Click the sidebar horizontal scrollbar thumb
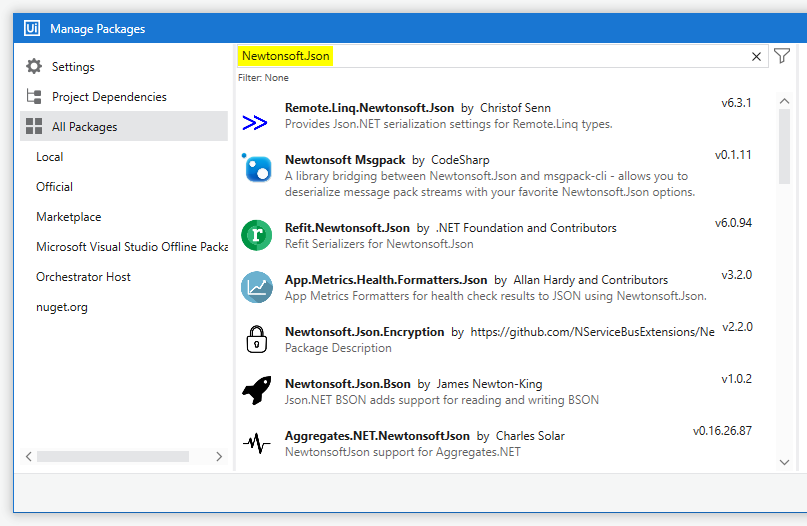807x526 pixels. click(x=113, y=457)
